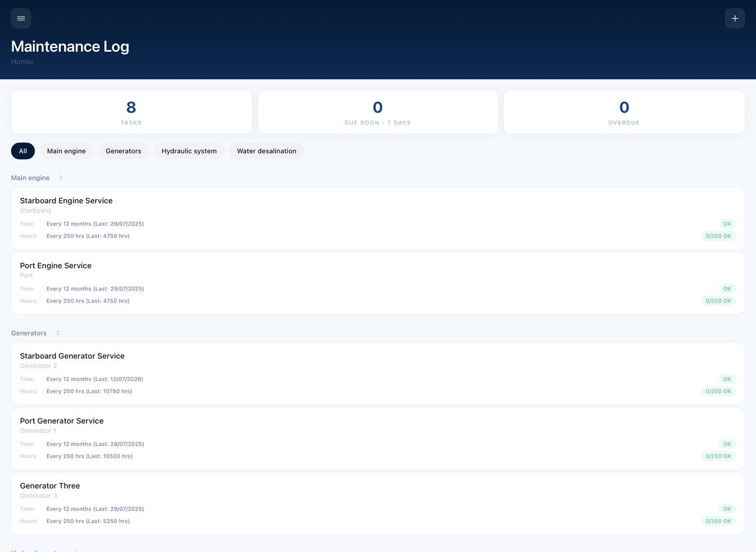Image resolution: width=756 pixels, height=552 pixels.
Task: Click Starboard Generator Service time OK badge
Action: click(727, 379)
